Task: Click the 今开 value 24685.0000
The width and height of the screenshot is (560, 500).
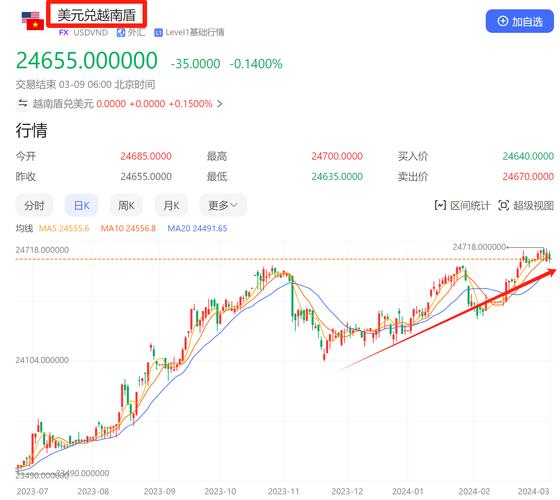Action: pos(146,156)
